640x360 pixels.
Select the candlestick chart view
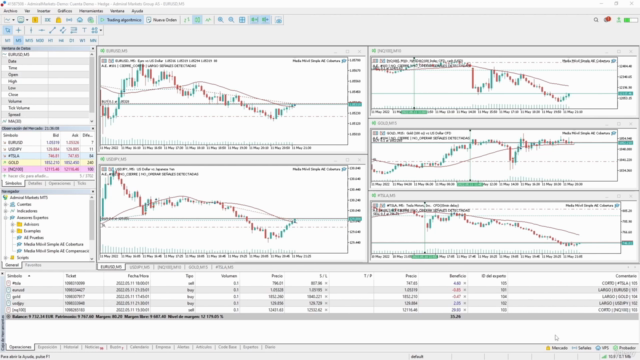coord(197,20)
